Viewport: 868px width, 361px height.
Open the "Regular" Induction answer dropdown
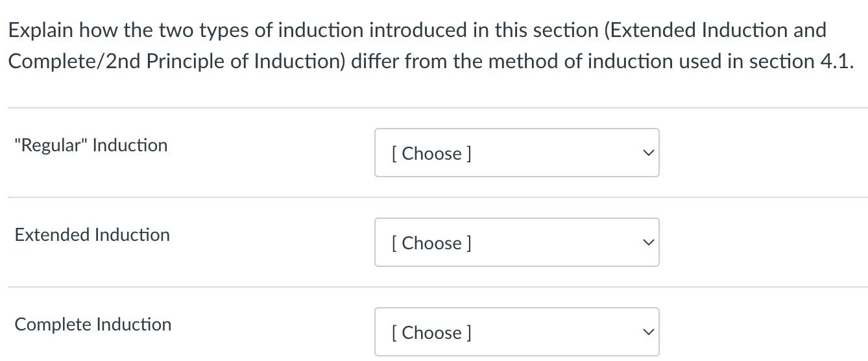[516, 153]
